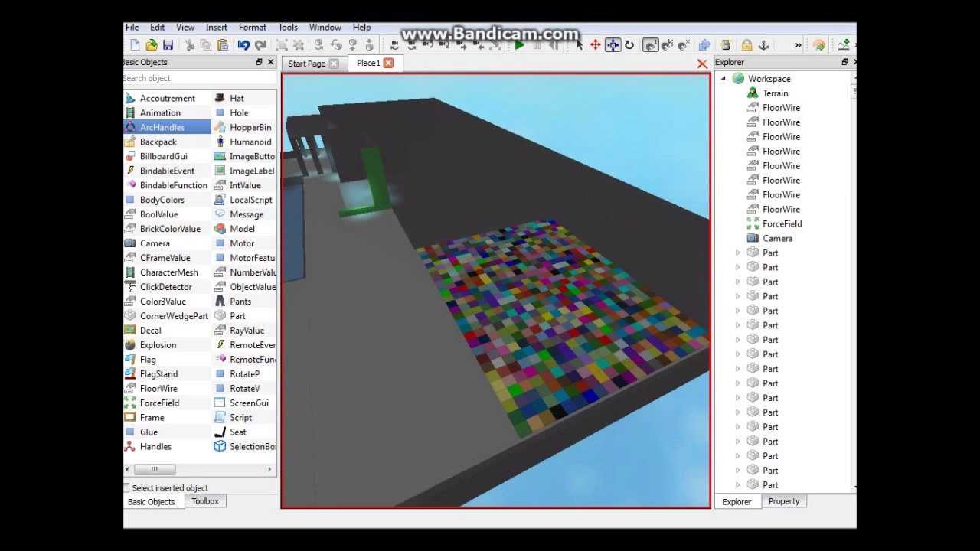
Task: Click the padlock Lock tool icon
Action: click(746, 45)
